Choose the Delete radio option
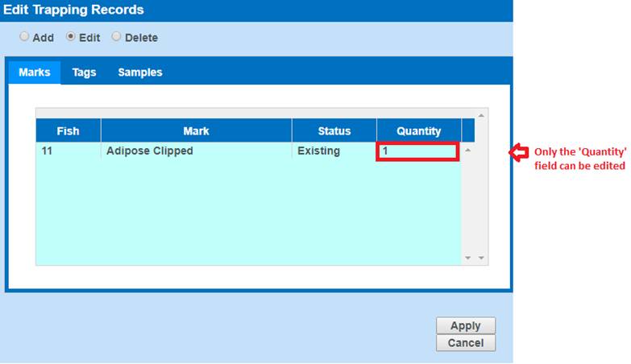Screen dimensions: 631x364 (116, 37)
